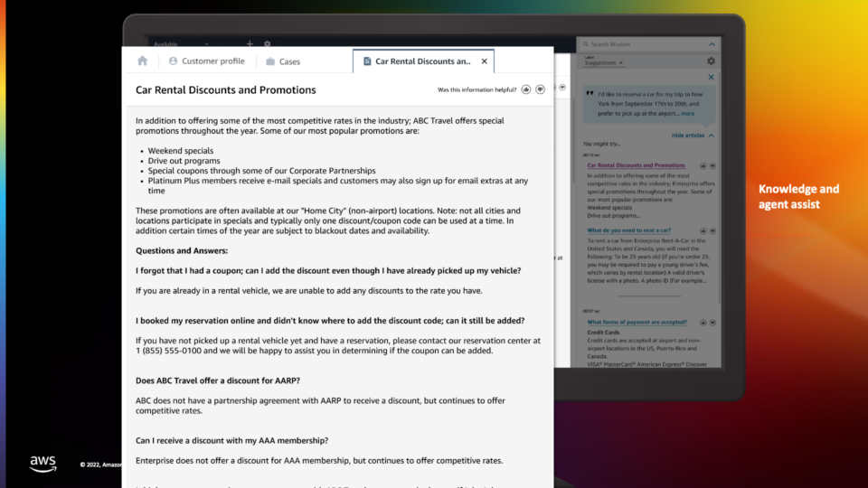Open the Cases tab
868x488 pixels.
pos(283,61)
